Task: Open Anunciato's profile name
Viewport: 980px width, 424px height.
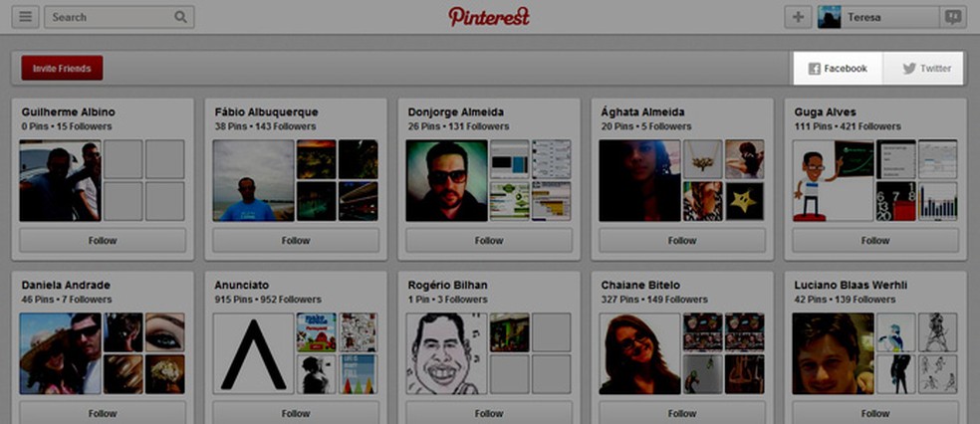Action: coord(242,286)
